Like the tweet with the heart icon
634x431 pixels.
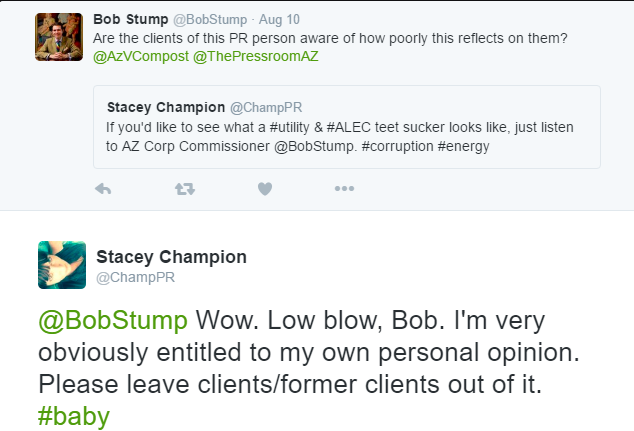pyautogui.click(x=265, y=188)
